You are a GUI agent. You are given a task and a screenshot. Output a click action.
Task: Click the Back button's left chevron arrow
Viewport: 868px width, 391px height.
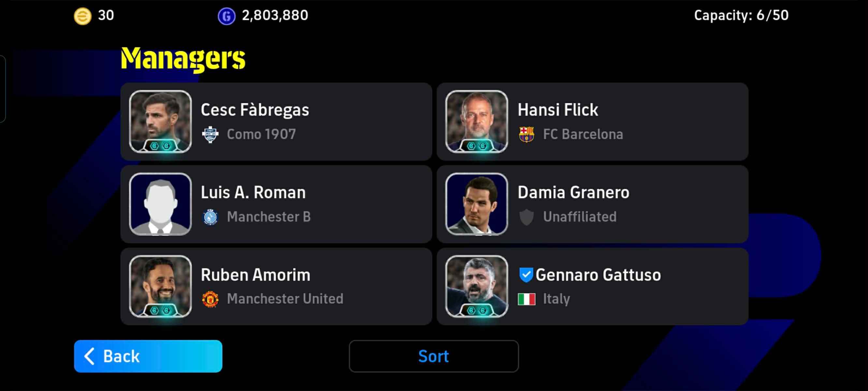tap(89, 356)
